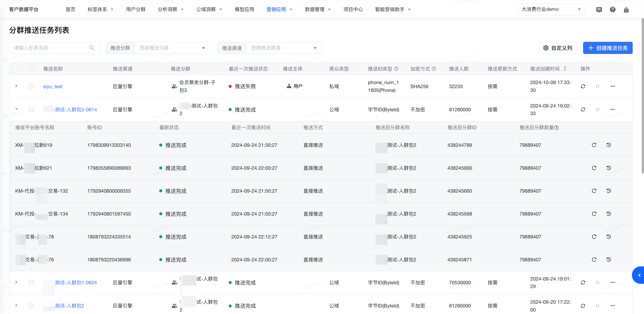Re-push account 1798355890089993
The width and height of the screenshot is (644, 314).
click(594, 168)
